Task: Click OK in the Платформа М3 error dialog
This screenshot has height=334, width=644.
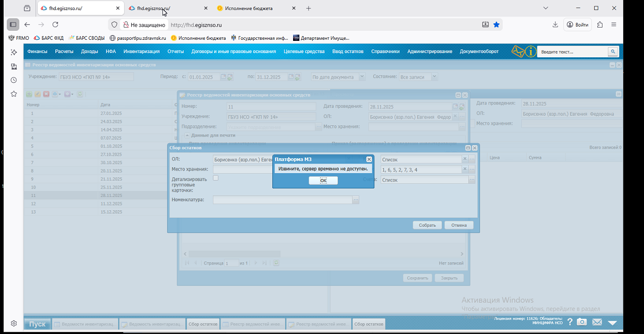Action: [x=323, y=181]
